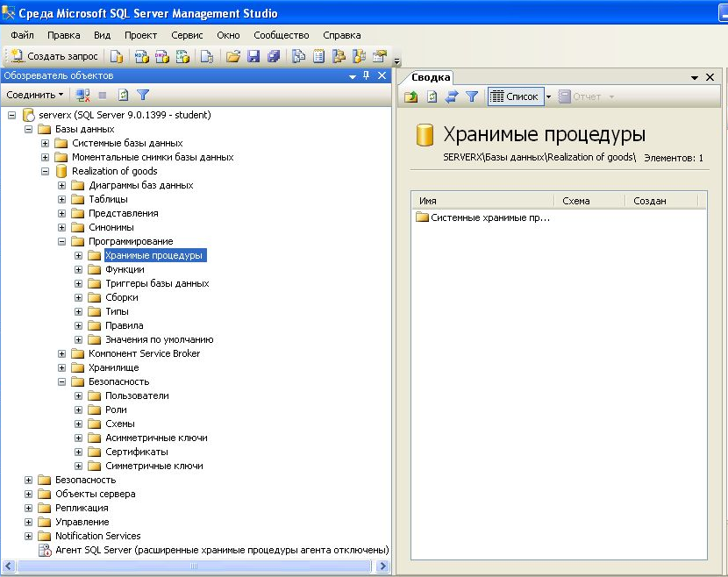Collapse the serverx server node
728x577 pixels.
tap(11, 115)
